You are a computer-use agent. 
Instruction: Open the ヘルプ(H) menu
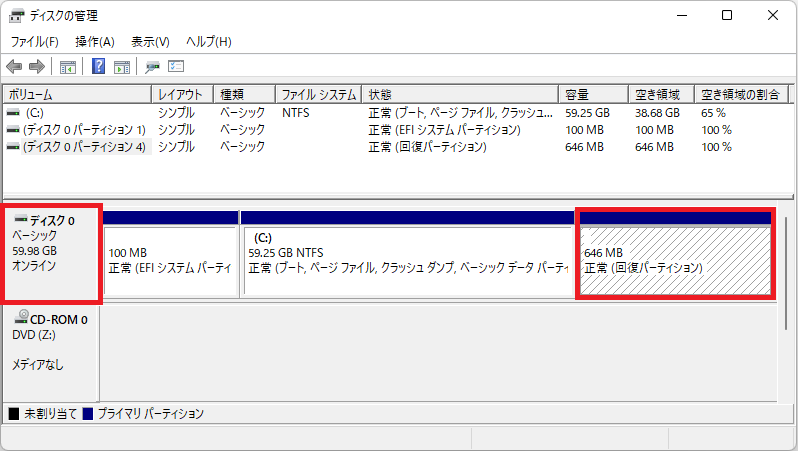pos(209,42)
